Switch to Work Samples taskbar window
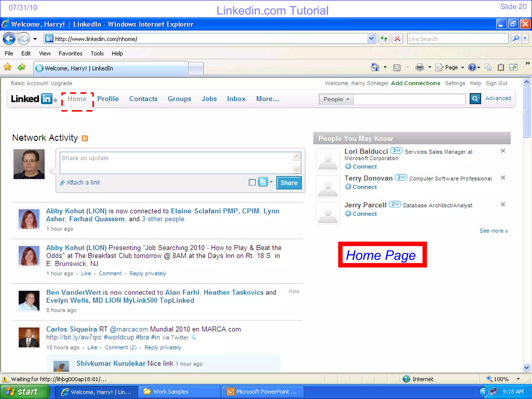 tap(179, 391)
